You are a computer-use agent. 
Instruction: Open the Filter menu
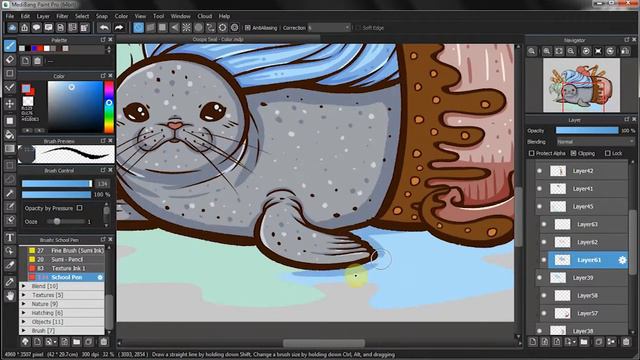coord(62,16)
